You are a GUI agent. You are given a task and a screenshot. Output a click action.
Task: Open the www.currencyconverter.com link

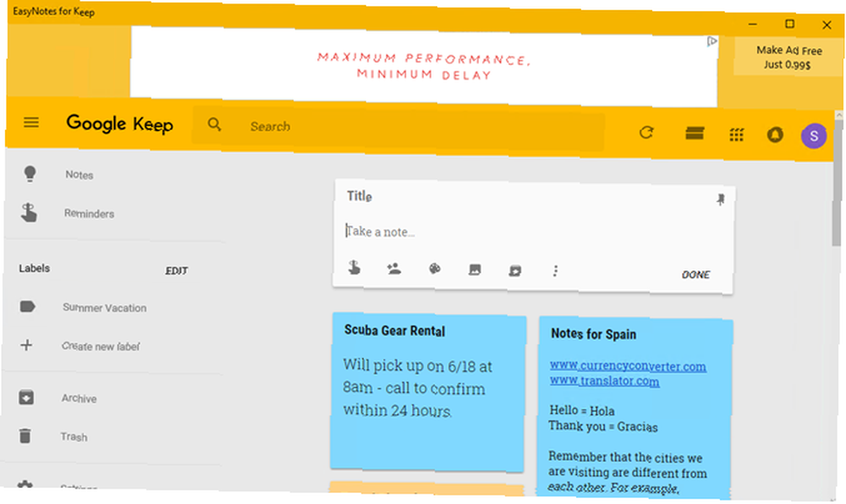628,366
